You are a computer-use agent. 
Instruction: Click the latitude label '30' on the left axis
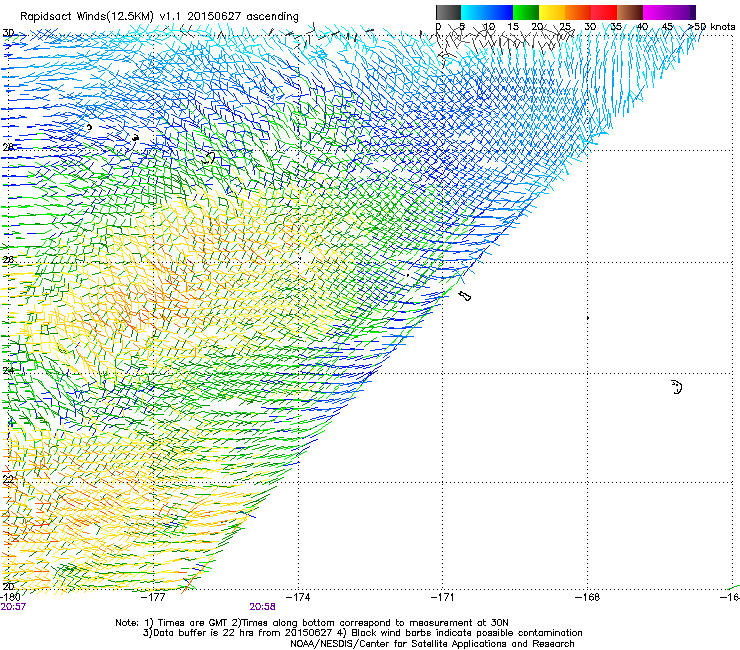(8, 33)
